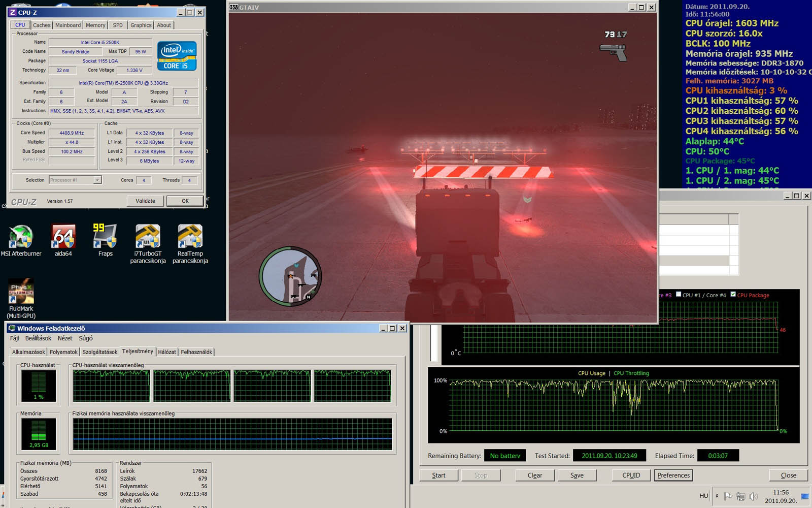Maximize the Windows Feladatkezelő window
The width and height of the screenshot is (812, 508).
(392, 329)
